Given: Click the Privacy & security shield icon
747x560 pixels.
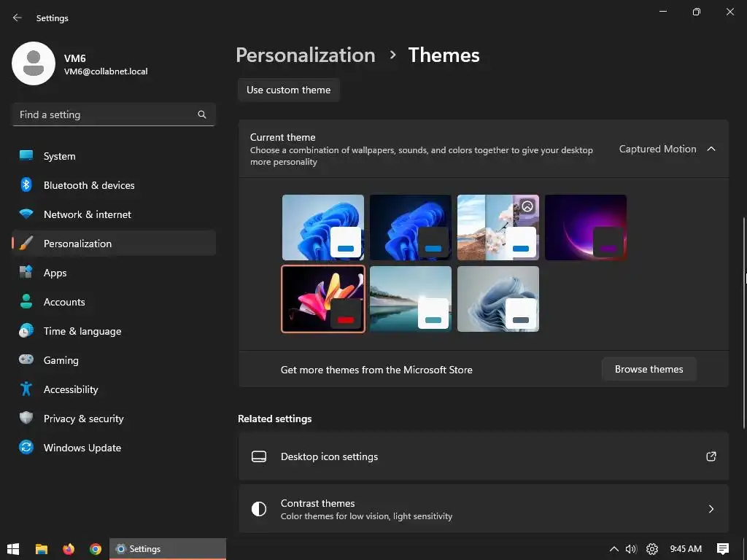Looking at the screenshot, I should [26, 418].
